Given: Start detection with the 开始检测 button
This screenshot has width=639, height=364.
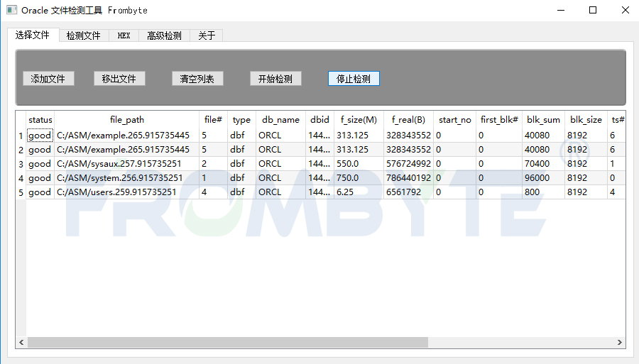Looking at the screenshot, I should pyautogui.click(x=276, y=79).
